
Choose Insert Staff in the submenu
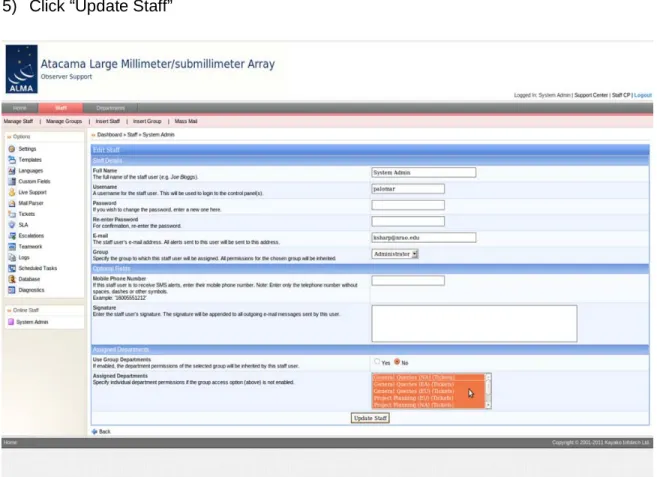pos(108,121)
